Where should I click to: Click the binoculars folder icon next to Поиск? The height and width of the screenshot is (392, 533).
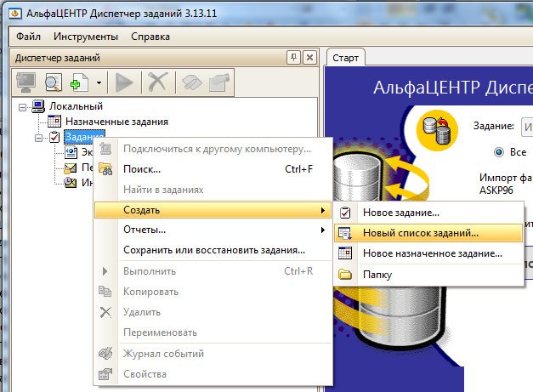coord(105,168)
